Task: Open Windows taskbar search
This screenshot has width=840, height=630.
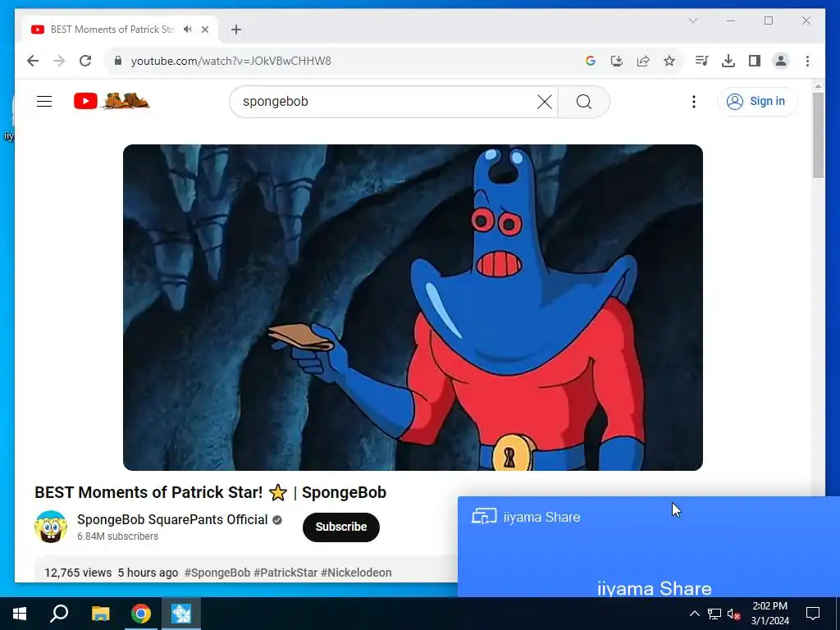Action: 59,614
